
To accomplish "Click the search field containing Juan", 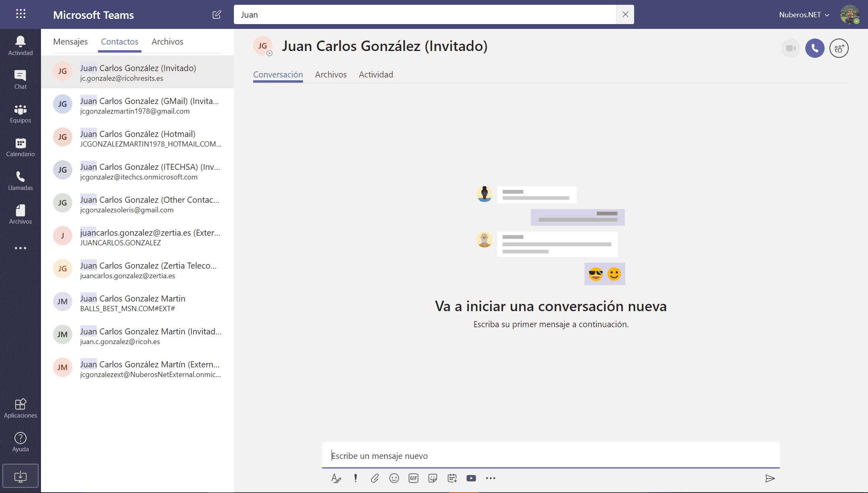I will [x=425, y=14].
